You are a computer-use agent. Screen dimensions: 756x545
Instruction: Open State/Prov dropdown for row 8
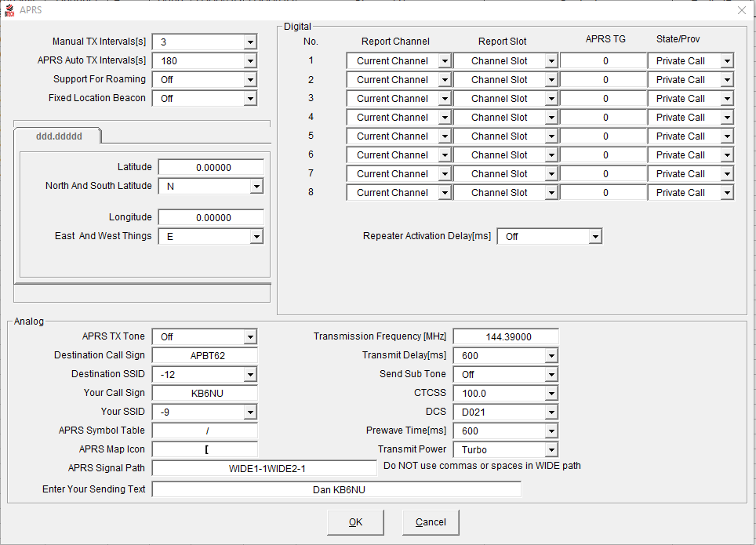point(727,193)
